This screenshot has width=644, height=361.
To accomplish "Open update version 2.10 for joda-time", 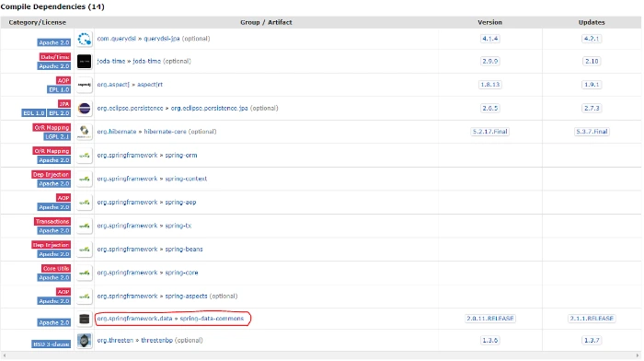I will (x=592, y=62).
